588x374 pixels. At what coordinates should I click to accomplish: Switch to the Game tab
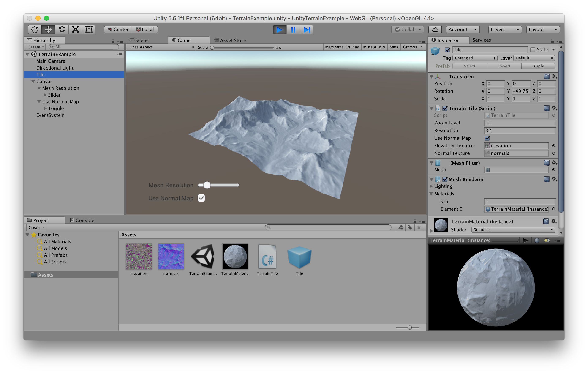click(x=182, y=40)
